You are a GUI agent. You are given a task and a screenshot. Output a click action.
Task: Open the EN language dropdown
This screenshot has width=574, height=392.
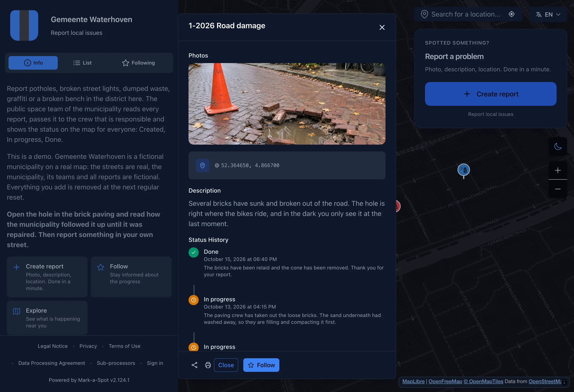548,14
